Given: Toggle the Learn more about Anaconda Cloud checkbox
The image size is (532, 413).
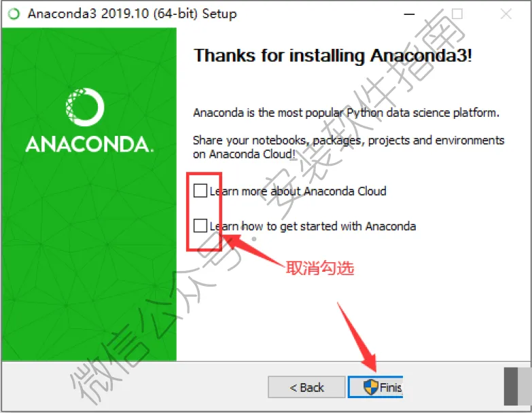Looking at the screenshot, I should (x=200, y=191).
